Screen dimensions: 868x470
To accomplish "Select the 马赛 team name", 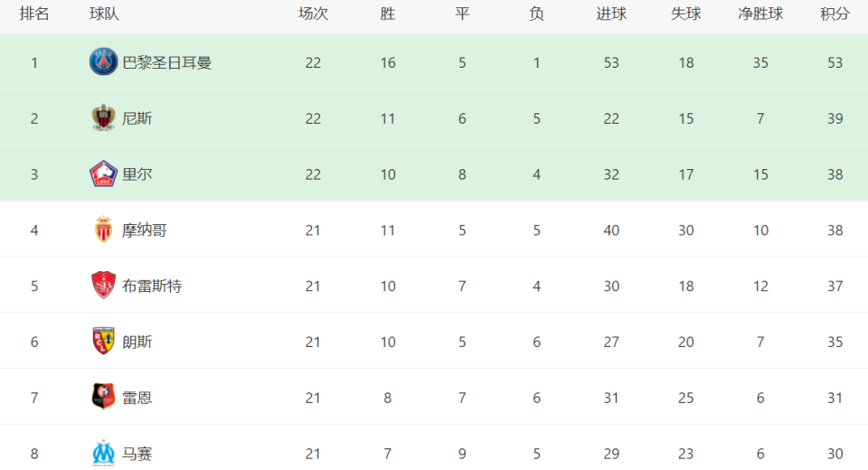I will (x=137, y=454).
